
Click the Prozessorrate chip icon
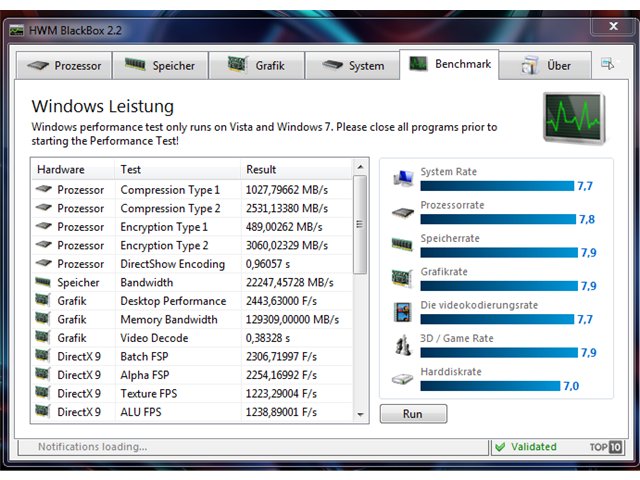pyautogui.click(x=403, y=213)
